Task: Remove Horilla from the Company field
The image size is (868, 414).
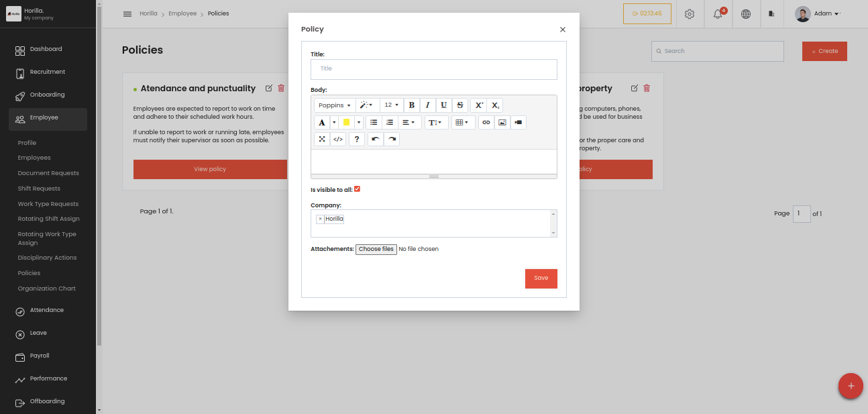Action: 320,219
